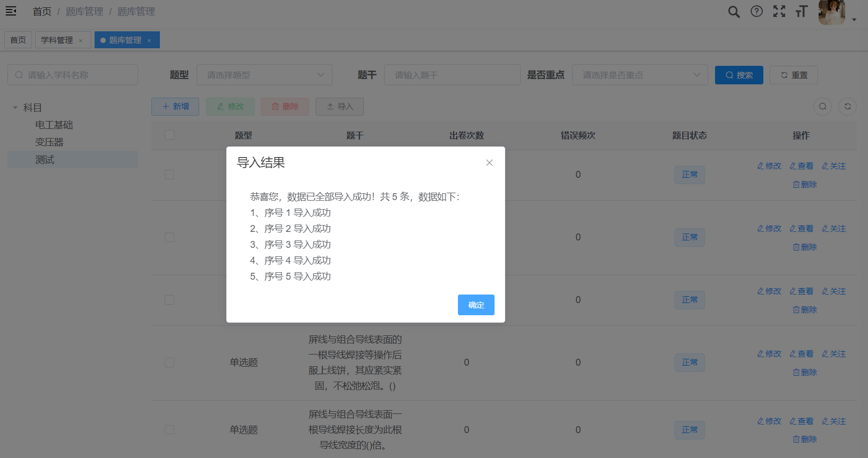Click the circular search toggle icon above table

(x=822, y=107)
